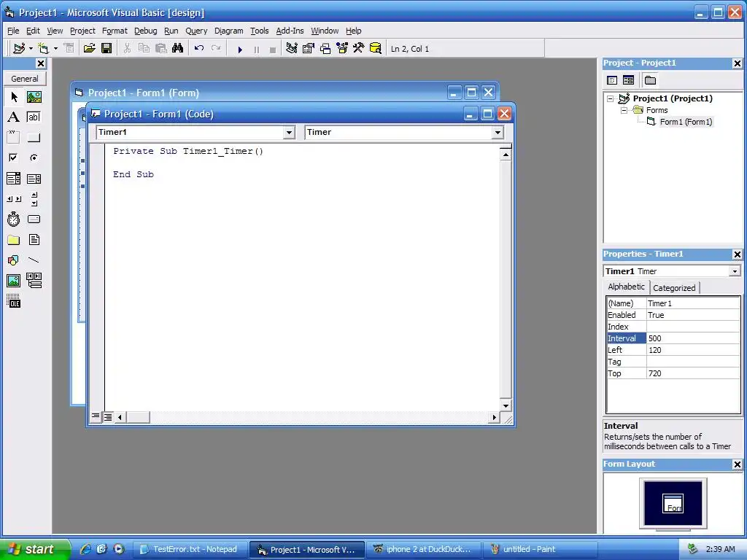
Task: Select the PictureBox control tool
Action: (34, 97)
